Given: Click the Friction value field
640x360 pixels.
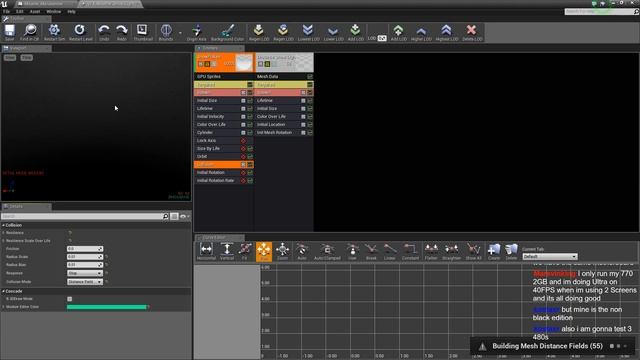Looking at the screenshot, I should pos(85,249).
